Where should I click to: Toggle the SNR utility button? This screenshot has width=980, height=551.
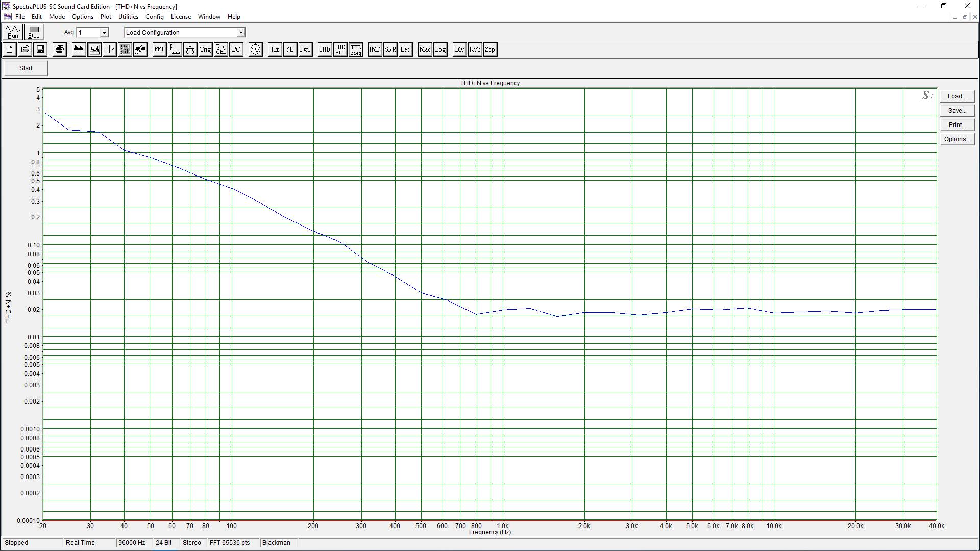click(x=390, y=49)
